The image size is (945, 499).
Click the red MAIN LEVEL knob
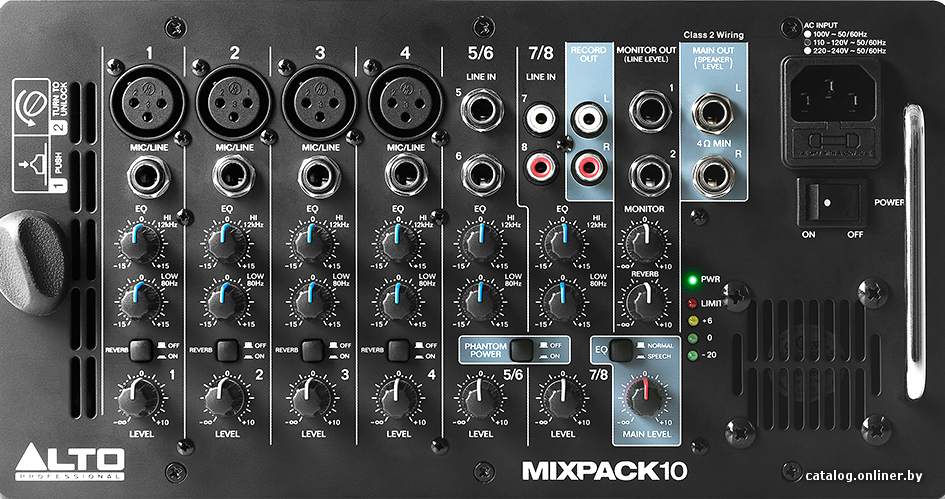click(646, 398)
